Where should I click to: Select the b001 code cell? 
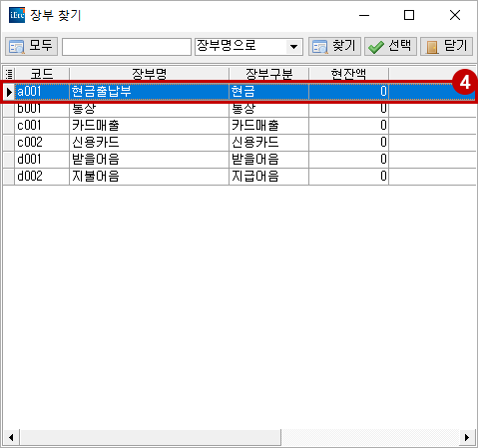tap(42, 109)
